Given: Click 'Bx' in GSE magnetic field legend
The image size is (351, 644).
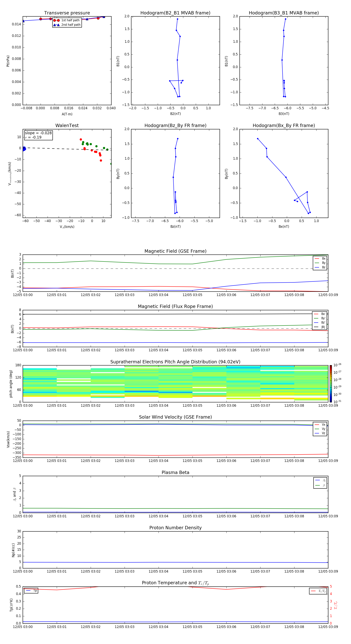Looking at the screenshot, I should tap(320, 259).
